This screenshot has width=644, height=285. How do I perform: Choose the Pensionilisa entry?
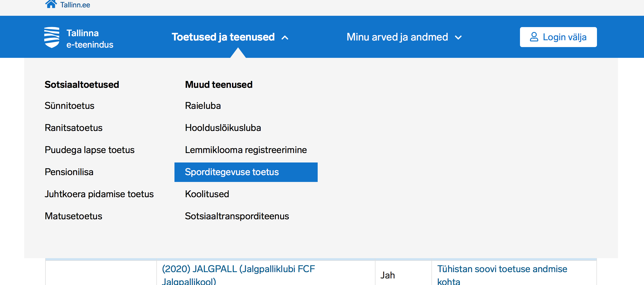(69, 172)
